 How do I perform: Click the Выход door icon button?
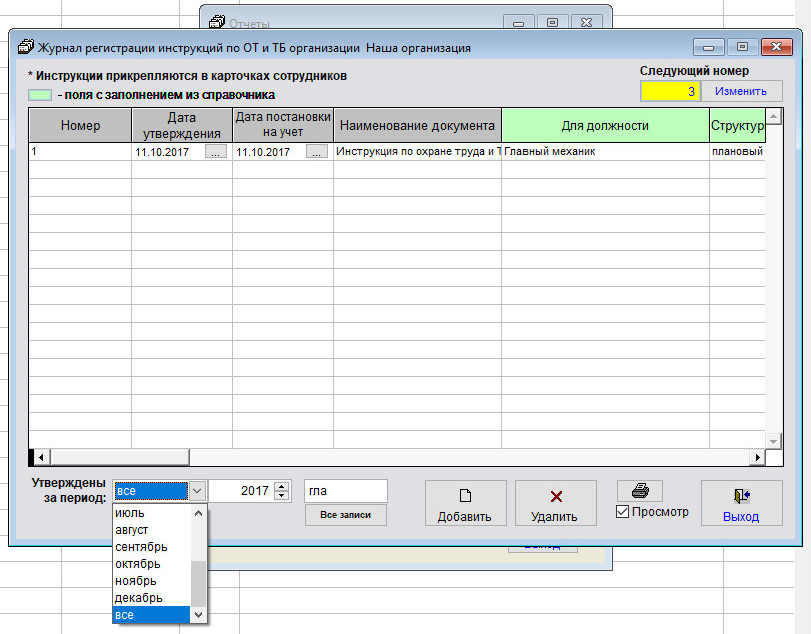pos(741,504)
